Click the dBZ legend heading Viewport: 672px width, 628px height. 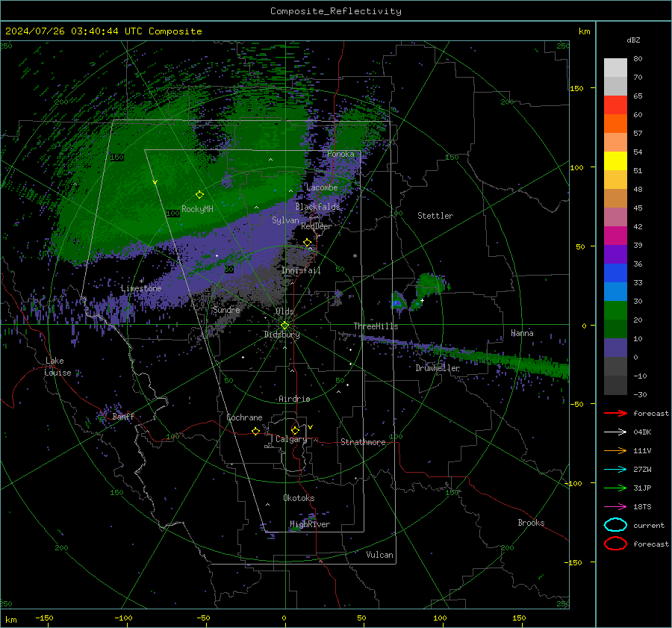coord(633,40)
